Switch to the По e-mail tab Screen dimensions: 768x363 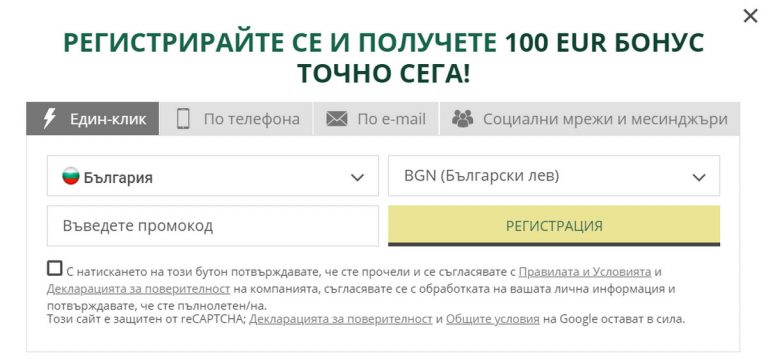tap(376, 119)
